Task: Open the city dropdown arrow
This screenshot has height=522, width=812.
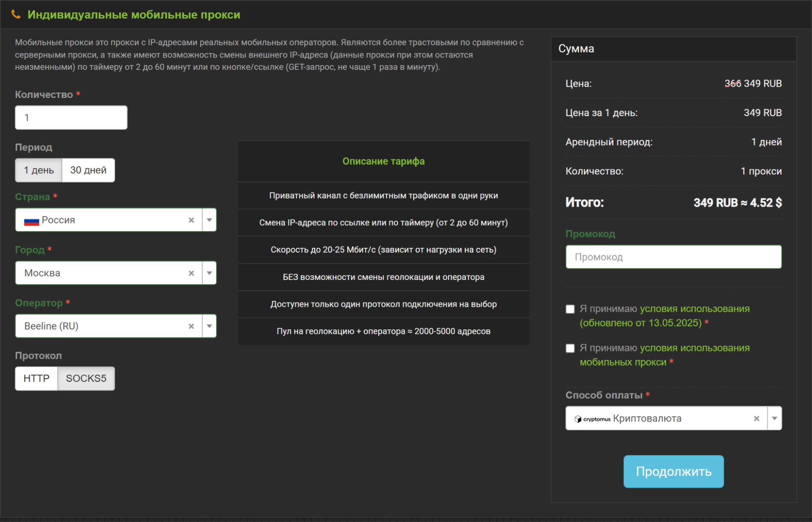Action: (x=209, y=273)
